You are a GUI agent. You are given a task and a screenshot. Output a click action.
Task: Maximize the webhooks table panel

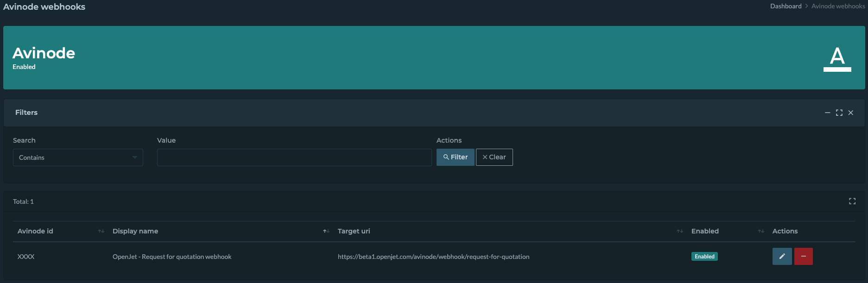(852, 201)
